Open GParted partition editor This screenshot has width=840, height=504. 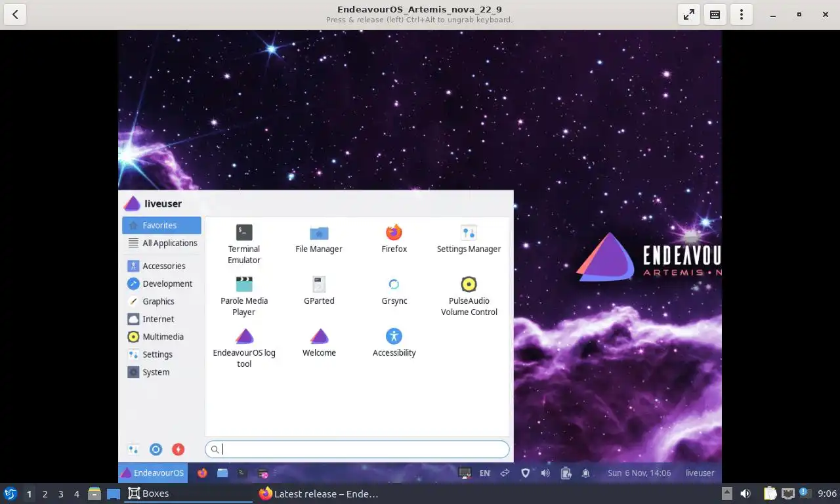[x=319, y=291]
